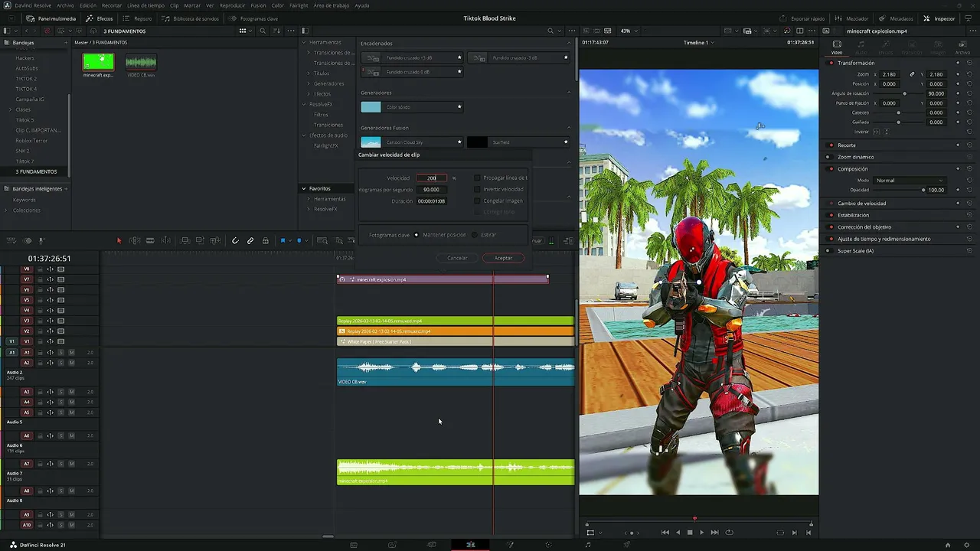The height and width of the screenshot is (551, 980).
Task: Enable the Congelar imagen checkbox
Action: (477, 201)
